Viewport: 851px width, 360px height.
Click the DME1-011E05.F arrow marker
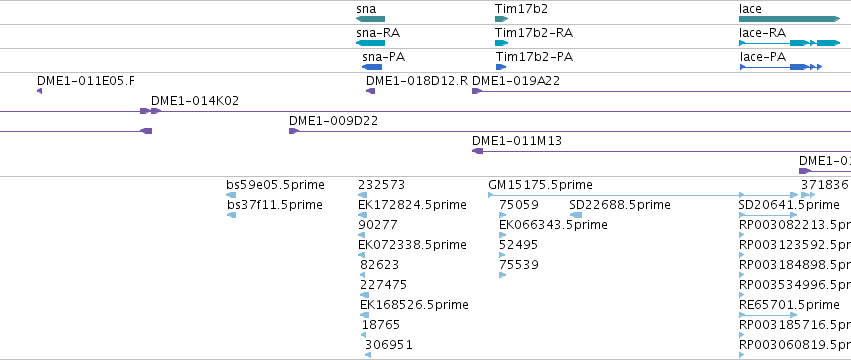click(x=40, y=91)
